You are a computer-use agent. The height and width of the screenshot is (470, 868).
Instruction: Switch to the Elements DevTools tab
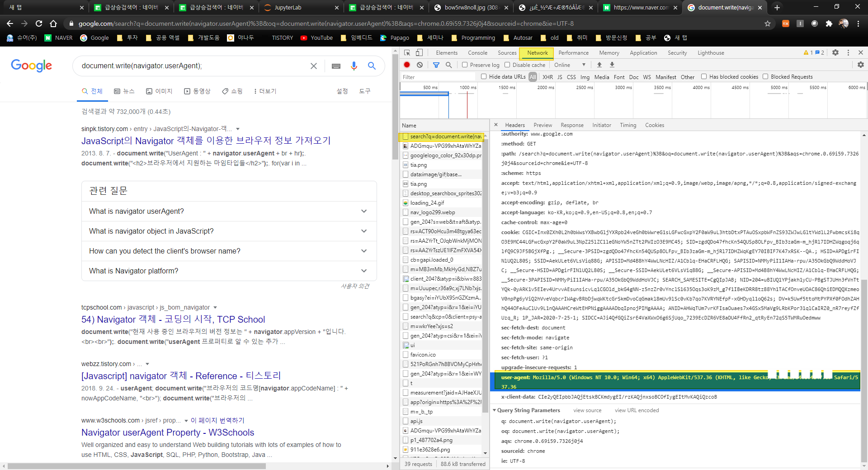tap(447, 53)
